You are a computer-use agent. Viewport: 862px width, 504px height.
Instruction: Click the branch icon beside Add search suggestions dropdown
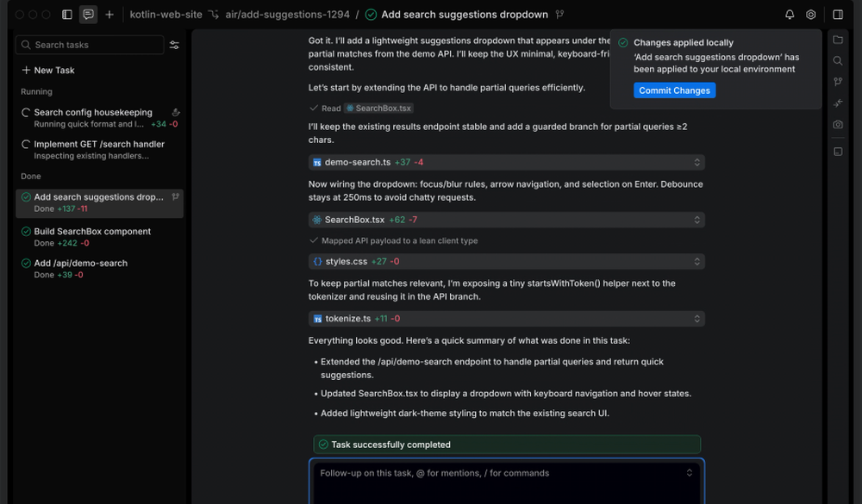pyautogui.click(x=559, y=14)
